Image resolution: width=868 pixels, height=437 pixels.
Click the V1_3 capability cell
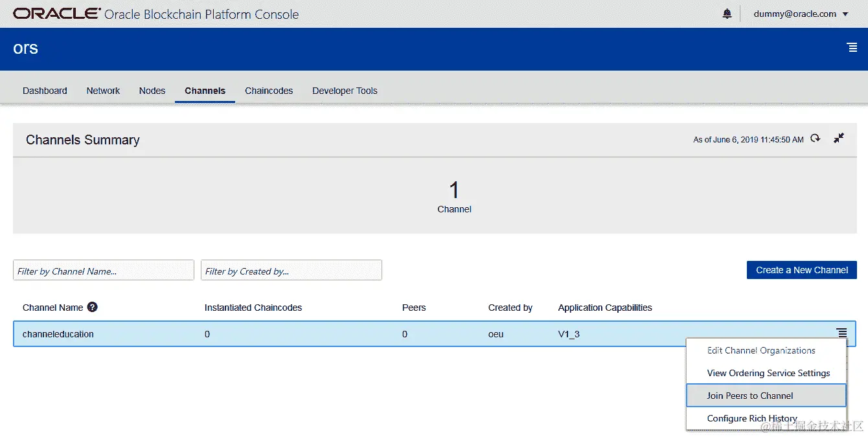coord(569,334)
